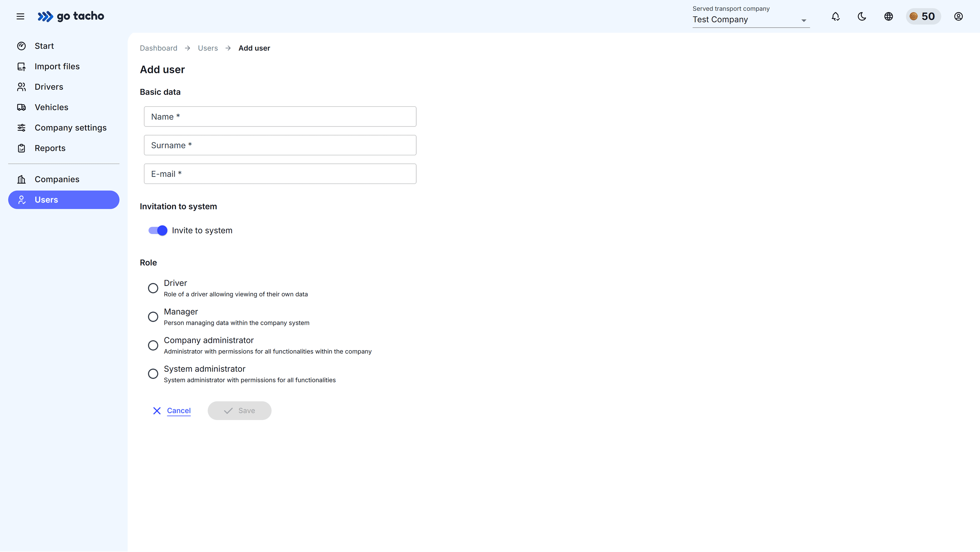The height and width of the screenshot is (552, 980).
Task: Open the Vehicles section
Action: 64,107
